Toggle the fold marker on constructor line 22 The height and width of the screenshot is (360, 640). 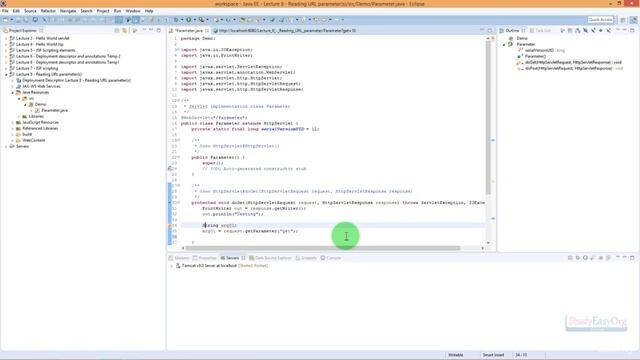pos(178,157)
